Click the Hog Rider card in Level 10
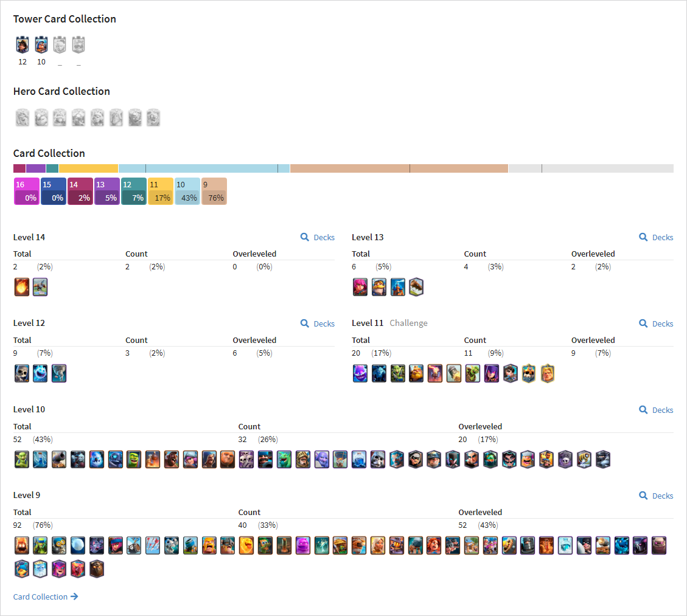Screen dimensions: 687x616 [x=172, y=459]
